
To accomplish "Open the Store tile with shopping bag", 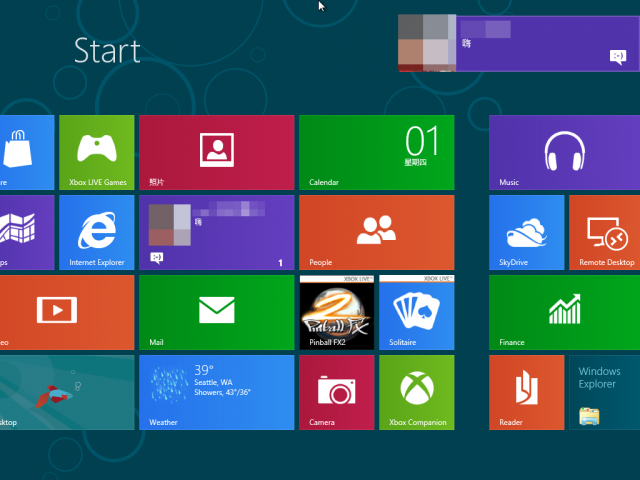I will (x=27, y=152).
